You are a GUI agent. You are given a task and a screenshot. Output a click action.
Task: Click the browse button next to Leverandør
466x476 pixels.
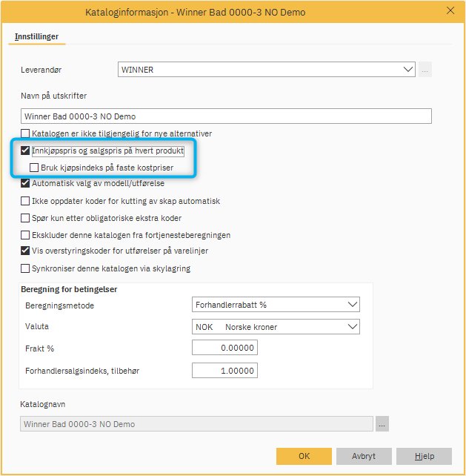tap(425, 70)
